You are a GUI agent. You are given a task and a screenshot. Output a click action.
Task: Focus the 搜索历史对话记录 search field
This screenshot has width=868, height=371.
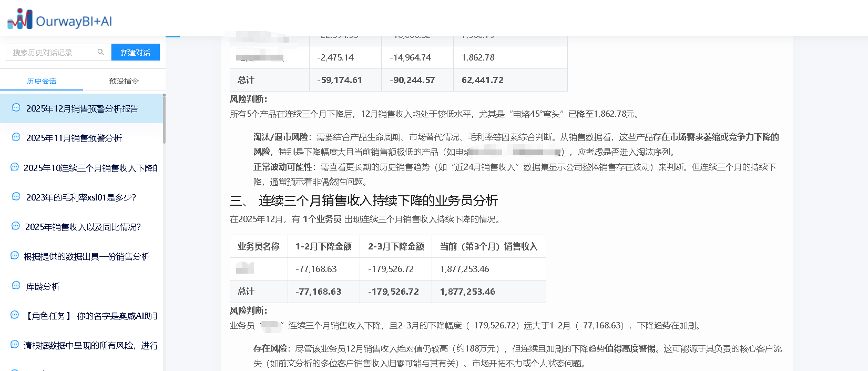point(53,53)
